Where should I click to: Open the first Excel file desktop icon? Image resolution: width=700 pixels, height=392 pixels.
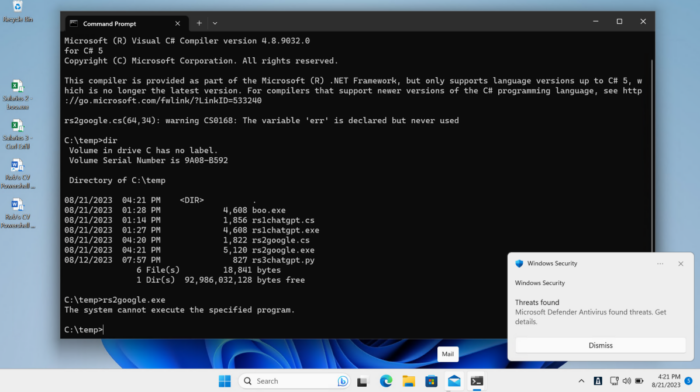click(17, 94)
